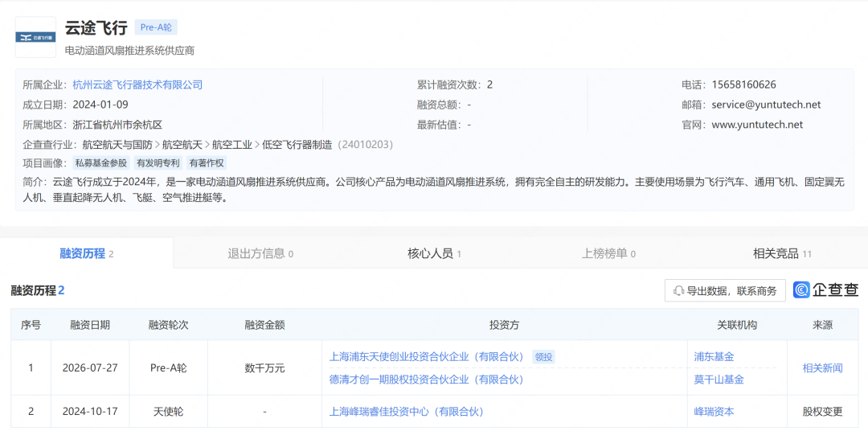The height and width of the screenshot is (431, 868).
Task: Click the 云途飞行 company logo thumbnail
Action: click(35, 37)
